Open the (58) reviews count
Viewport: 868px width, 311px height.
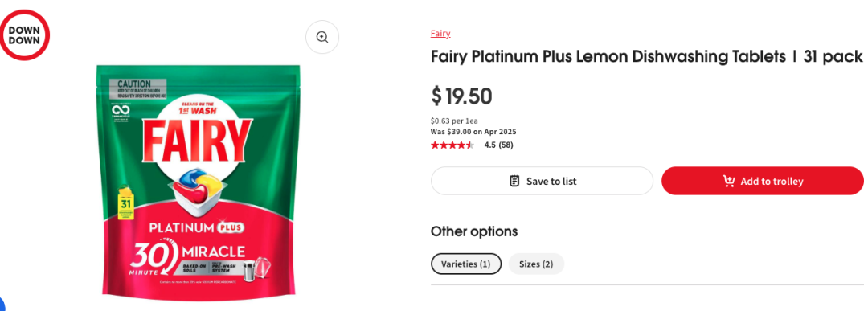point(506,145)
